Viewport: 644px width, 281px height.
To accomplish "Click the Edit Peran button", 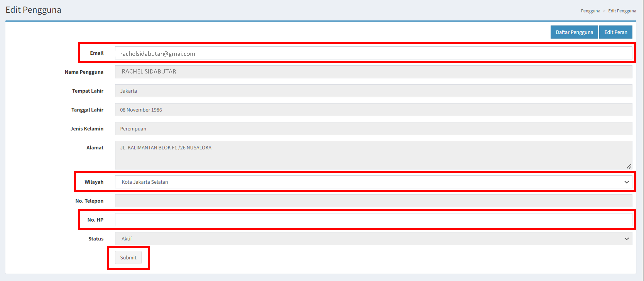I will (615, 32).
